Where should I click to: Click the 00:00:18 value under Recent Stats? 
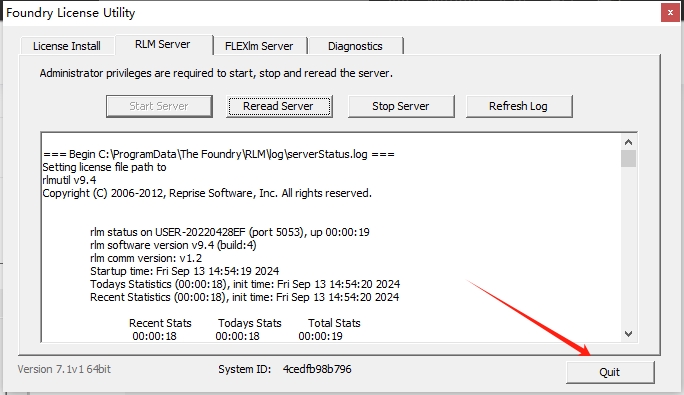click(x=154, y=337)
